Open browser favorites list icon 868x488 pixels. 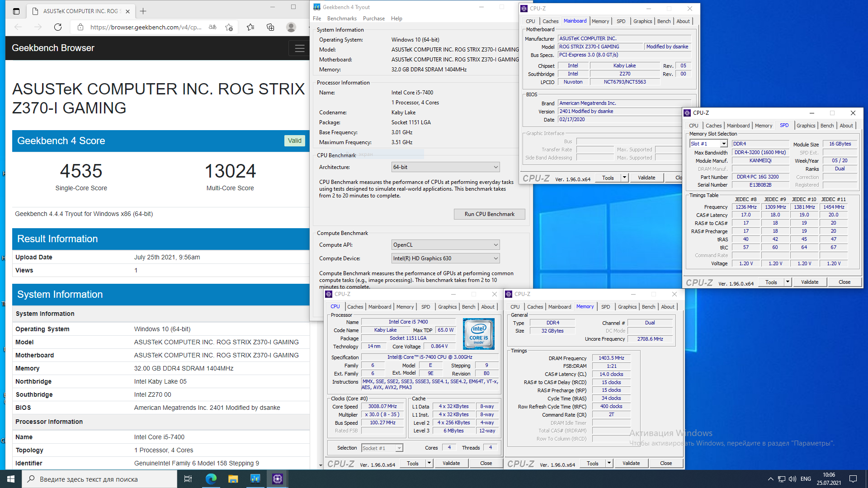click(250, 27)
